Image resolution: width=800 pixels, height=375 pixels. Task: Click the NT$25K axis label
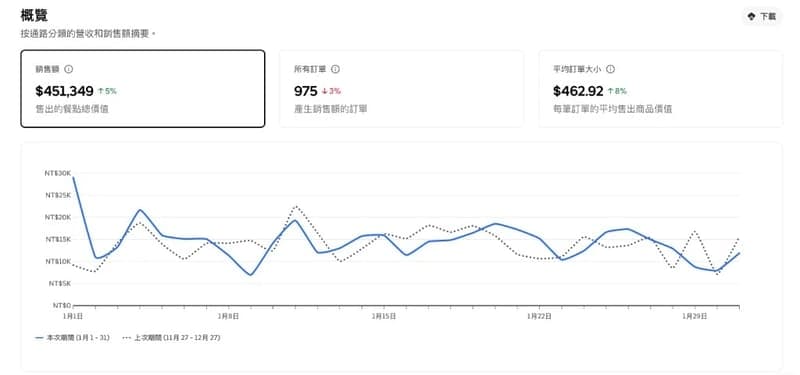(57, 195)
